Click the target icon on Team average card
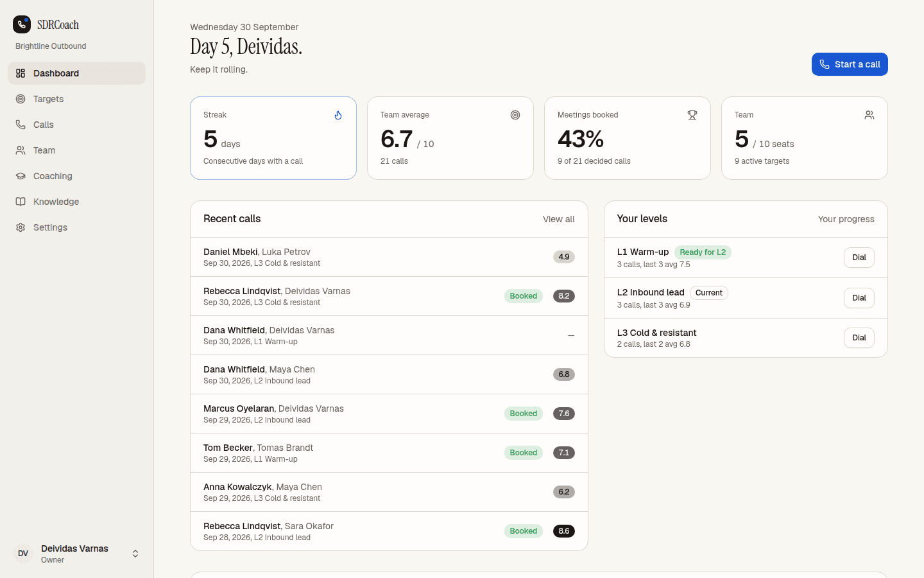924x578 pixels. pos(515,115)
